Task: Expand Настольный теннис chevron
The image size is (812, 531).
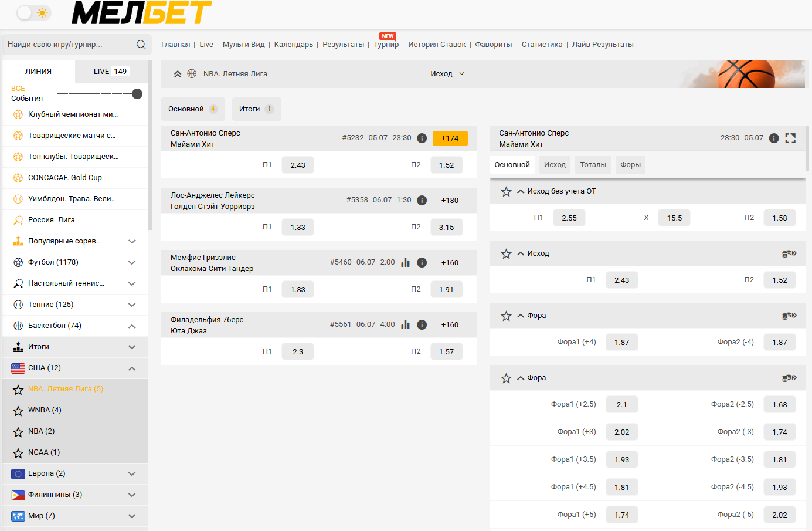Action: (x=132, y=283)
